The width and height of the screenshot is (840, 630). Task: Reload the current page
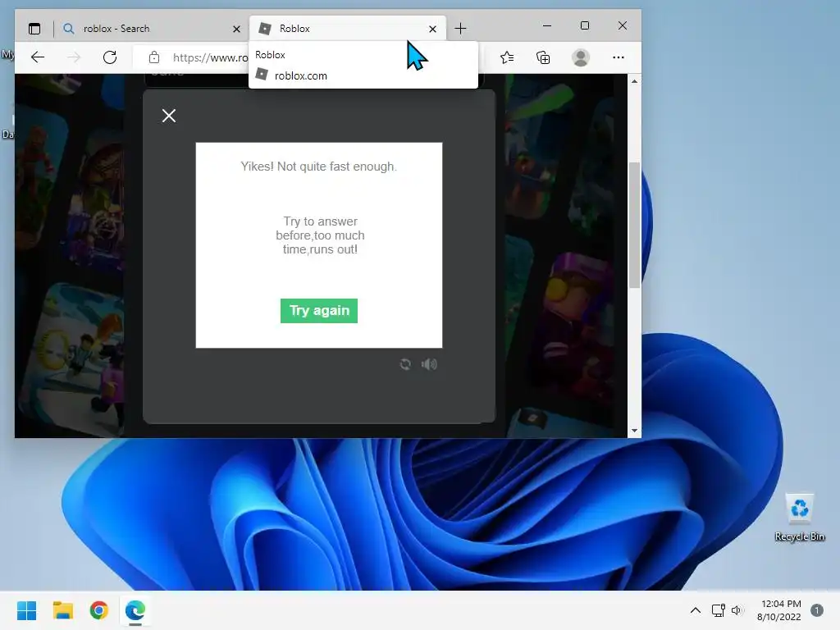(110, 57)
